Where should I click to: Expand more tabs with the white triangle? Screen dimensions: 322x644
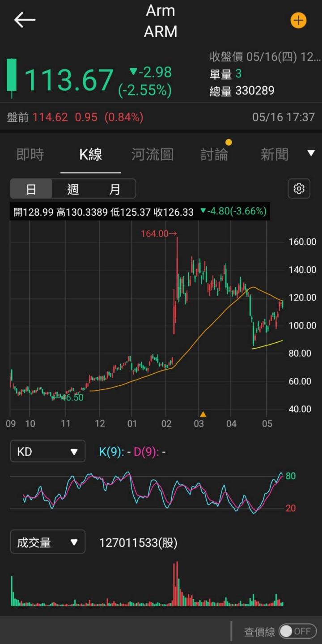311,154
